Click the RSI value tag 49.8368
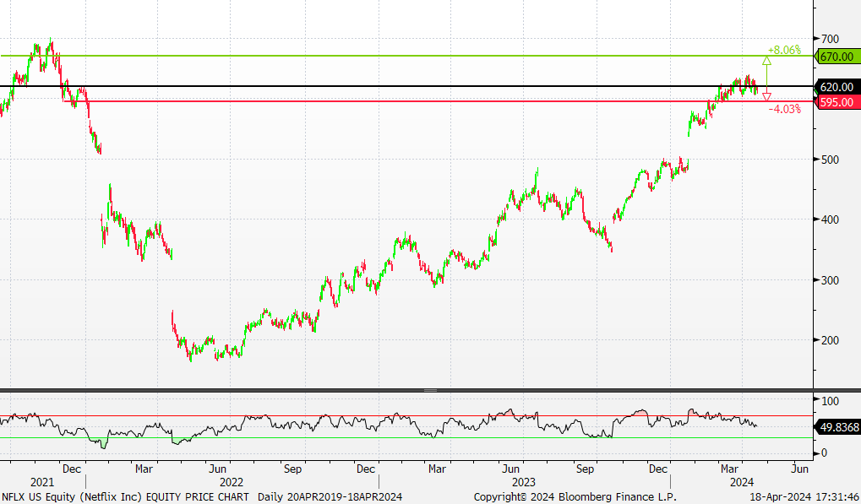This screenshot has height=504, width=861. click(838, 426)
